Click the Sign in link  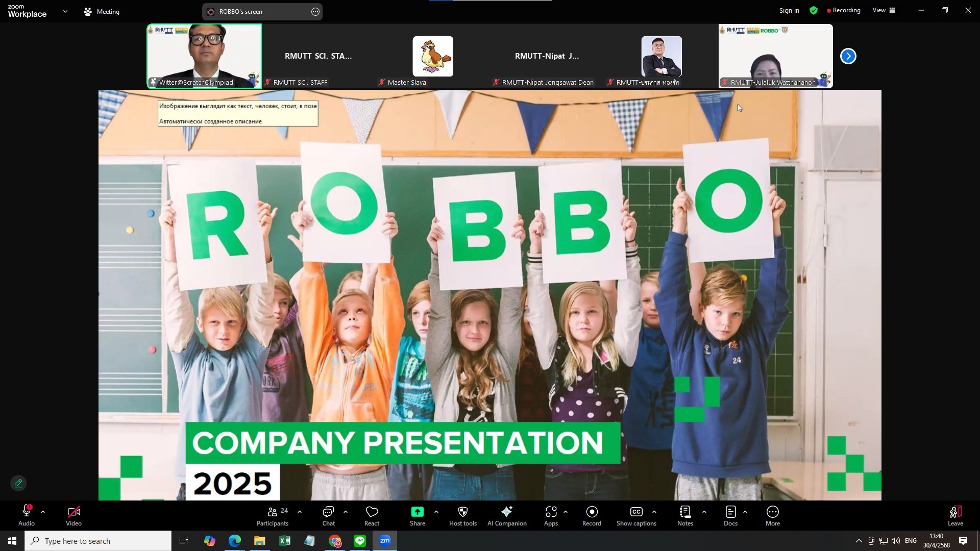(x=789, y=10)
